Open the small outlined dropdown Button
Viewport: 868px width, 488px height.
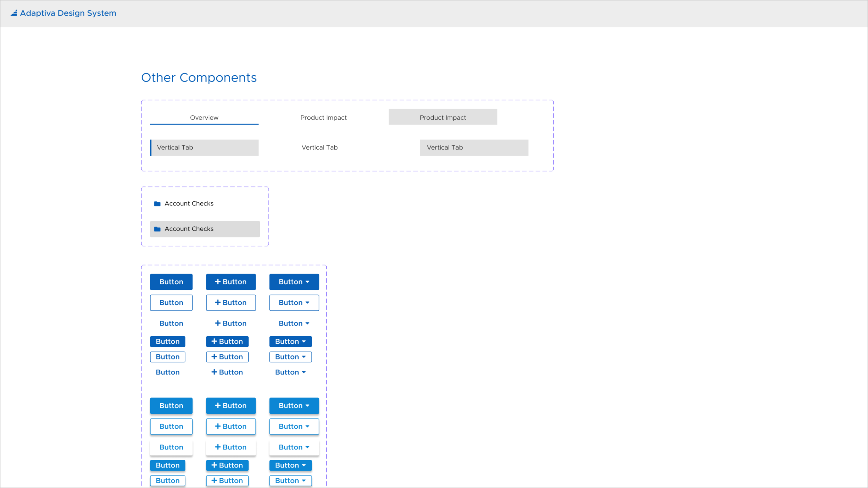click(x=290, y=356)
